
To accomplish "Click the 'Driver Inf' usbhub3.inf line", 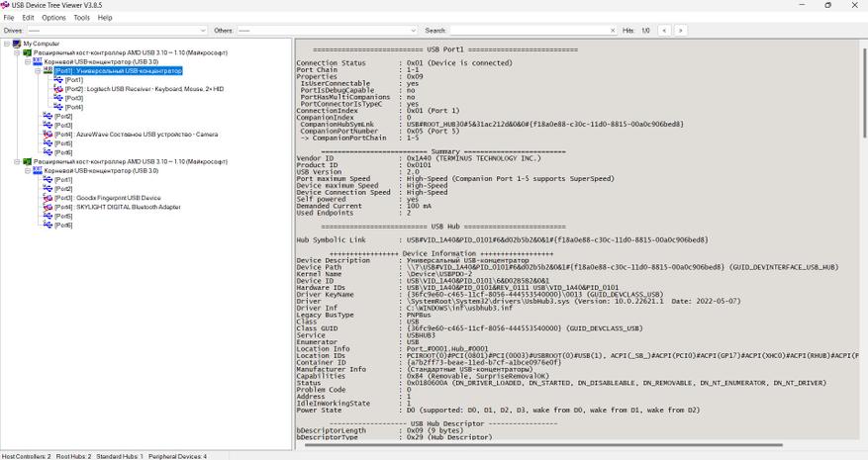I will pyautogui.click(x=405, y=308).
